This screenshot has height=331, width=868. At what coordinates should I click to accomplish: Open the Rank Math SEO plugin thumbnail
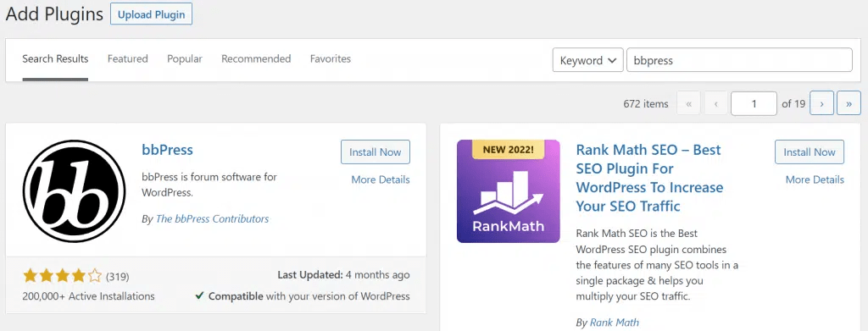point(509,191)
